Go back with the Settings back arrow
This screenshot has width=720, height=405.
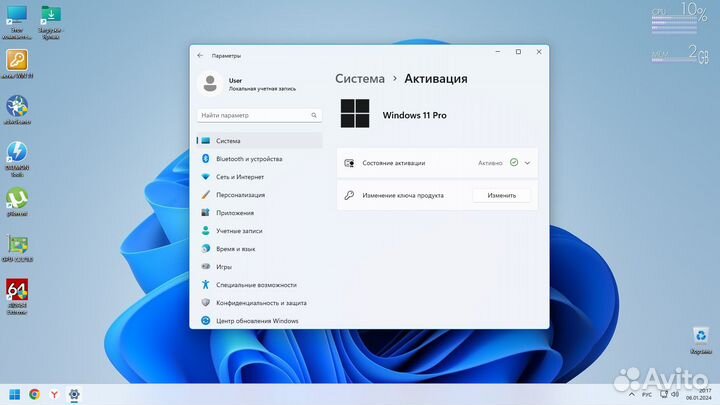(x=200, y=56)
